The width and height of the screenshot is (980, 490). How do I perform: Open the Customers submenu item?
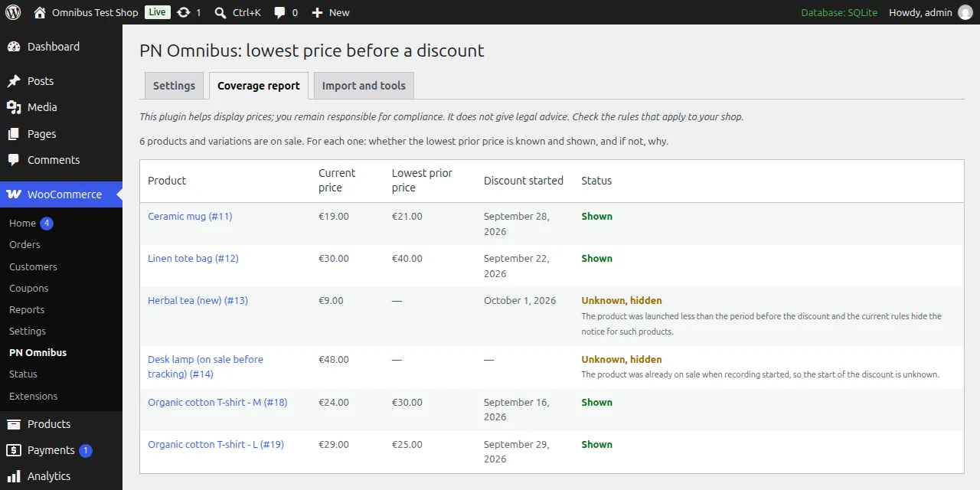click(x=33, y=266)
